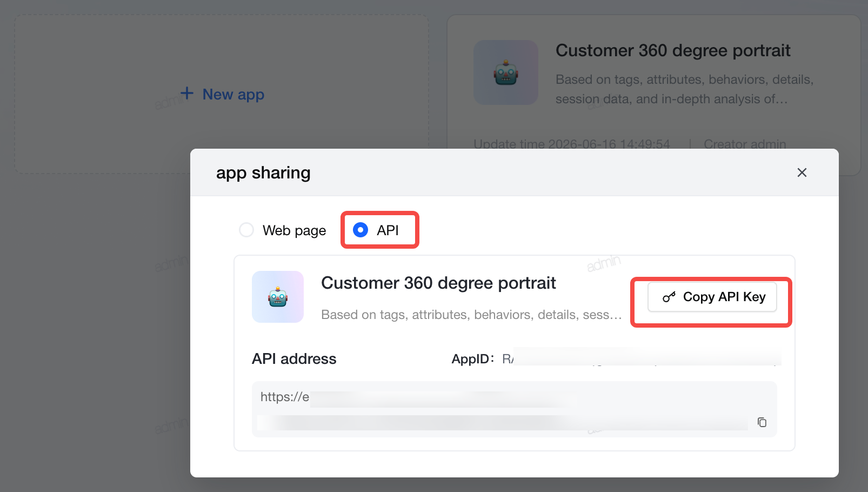Click the robot icon on the background app card

pyautogui.click(x=506, y=72)
